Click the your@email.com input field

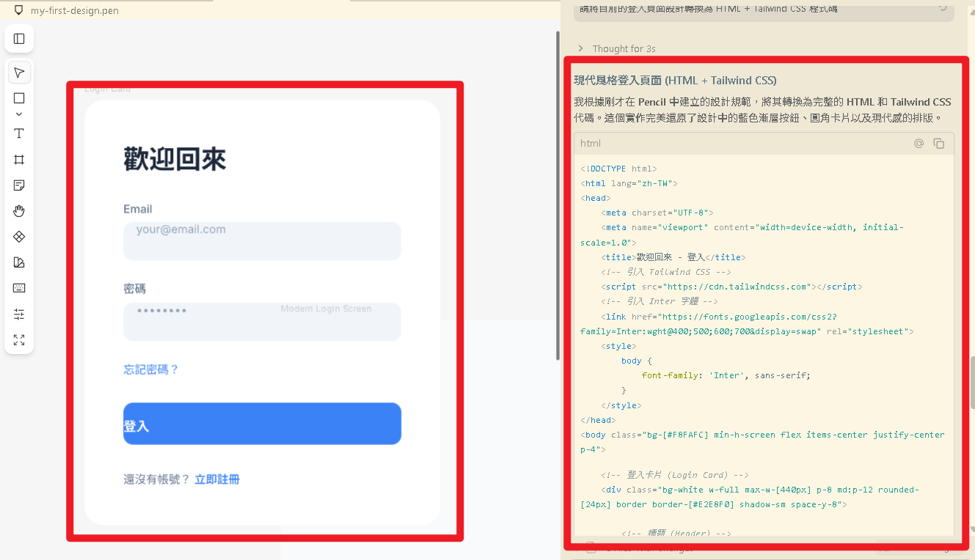262,240
